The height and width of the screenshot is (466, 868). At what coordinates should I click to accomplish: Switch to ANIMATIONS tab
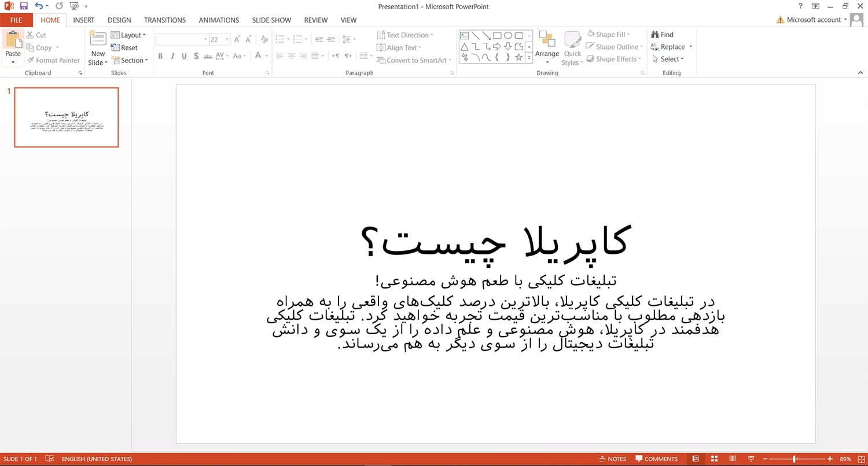point(219,20)
